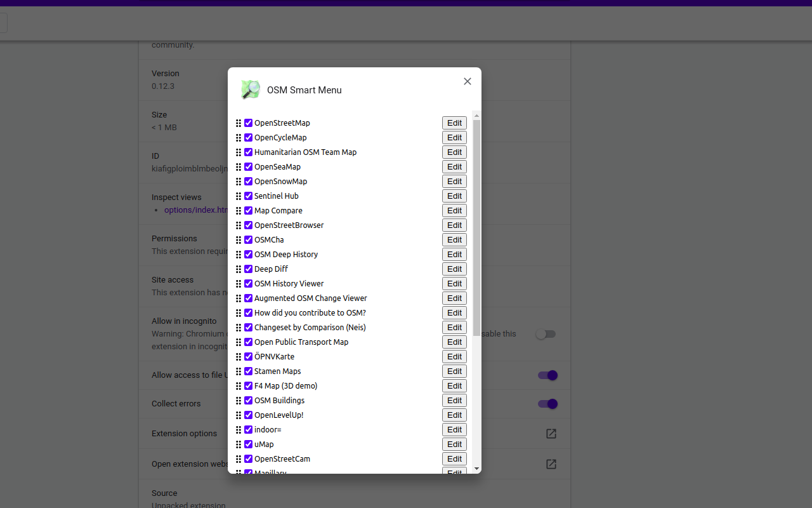The height and width of the screenshot is (508, 812).
Task: Edit the OpenStreetMap entry
Action: (454, 123)
